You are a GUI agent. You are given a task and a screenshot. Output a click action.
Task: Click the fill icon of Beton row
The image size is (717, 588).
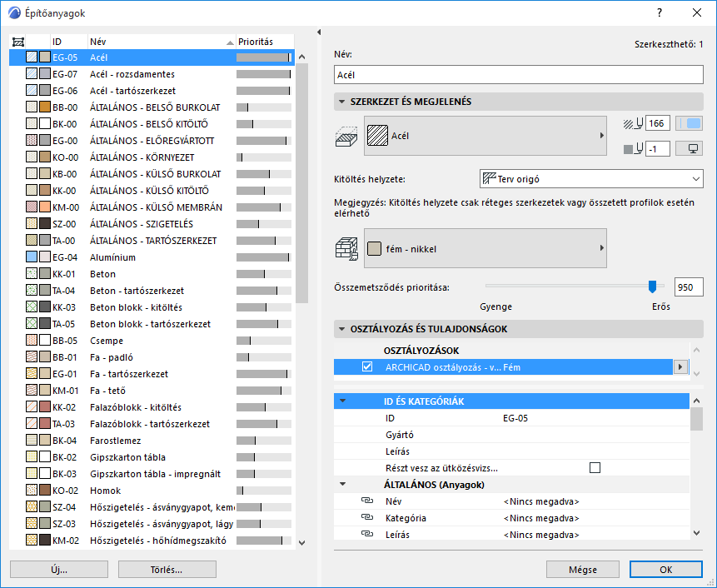[32, 274]
